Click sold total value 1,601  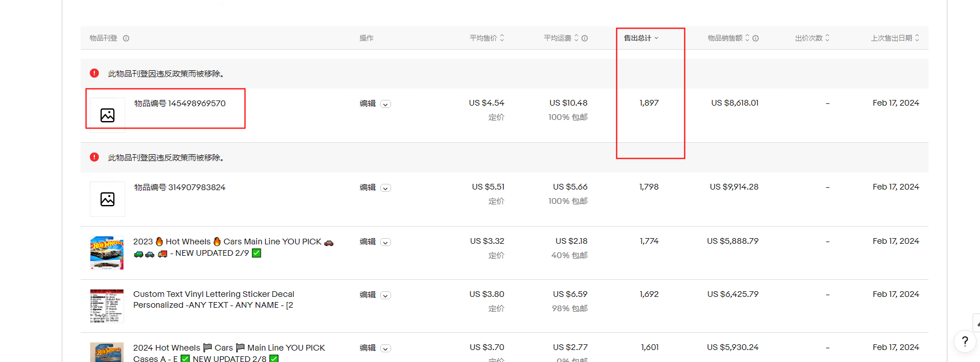tap(650, 347)
